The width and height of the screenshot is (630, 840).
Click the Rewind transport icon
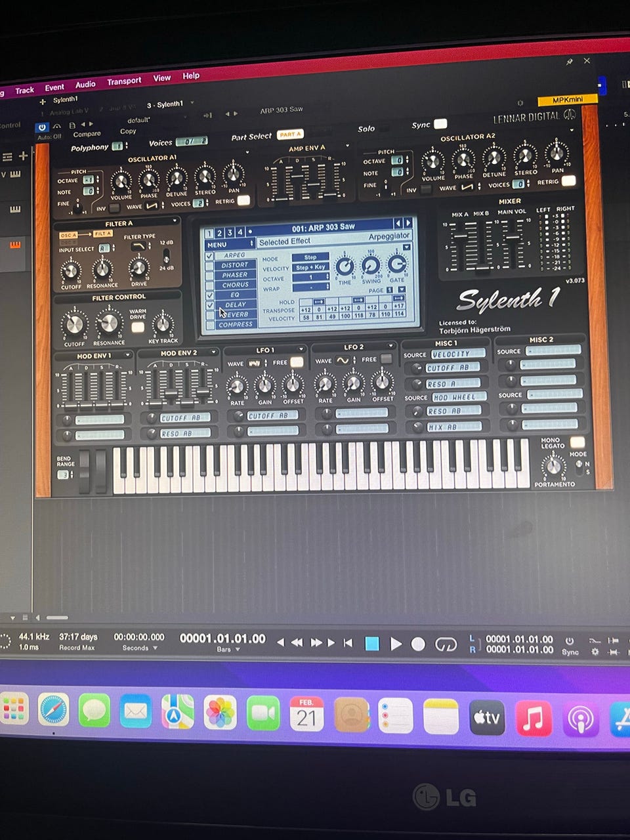pos(297,642)
